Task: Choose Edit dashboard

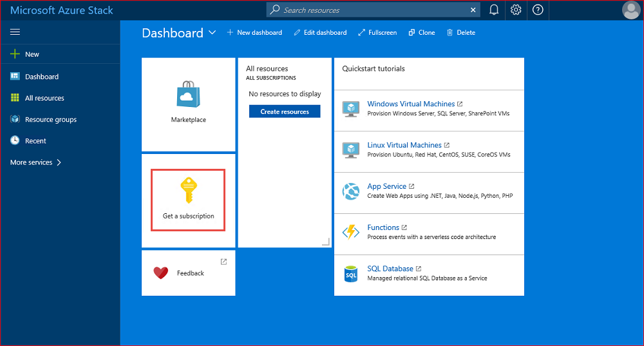Action: tap(320, 32)
